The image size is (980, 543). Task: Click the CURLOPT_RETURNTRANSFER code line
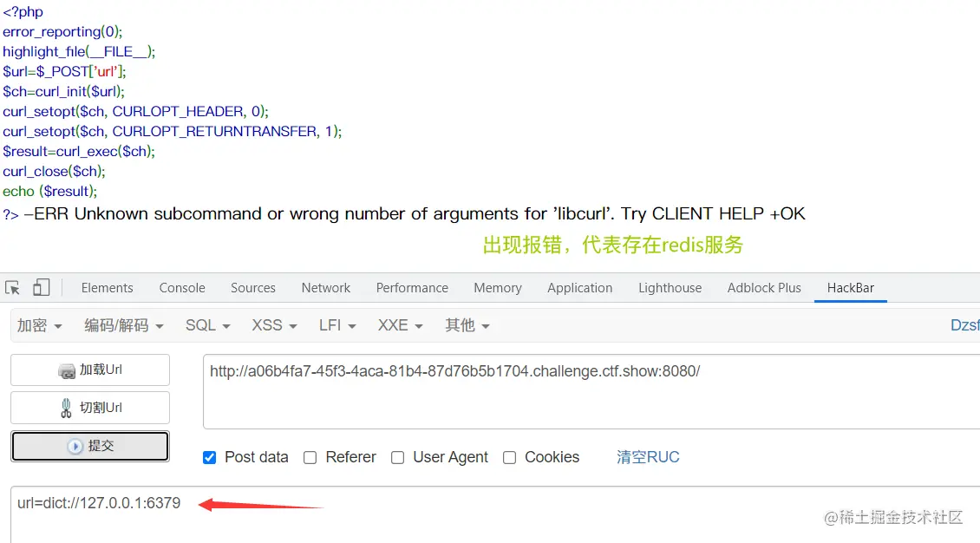click(172, 131)
